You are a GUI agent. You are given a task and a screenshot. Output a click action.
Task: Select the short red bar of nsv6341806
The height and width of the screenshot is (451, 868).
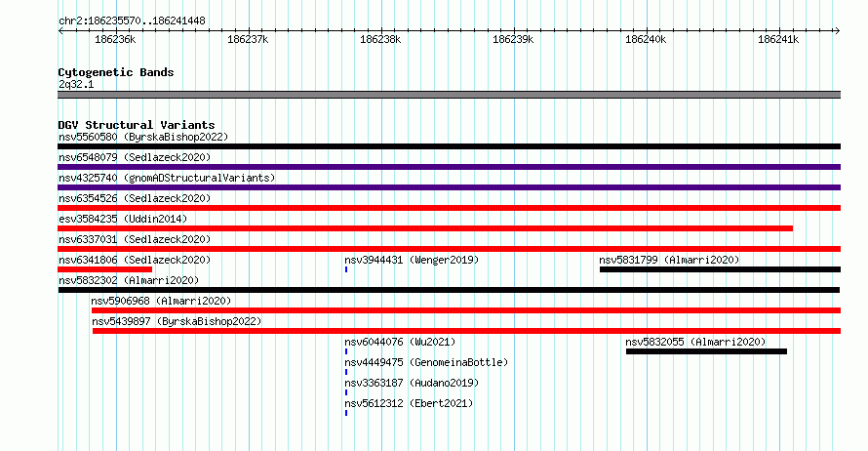104,269
